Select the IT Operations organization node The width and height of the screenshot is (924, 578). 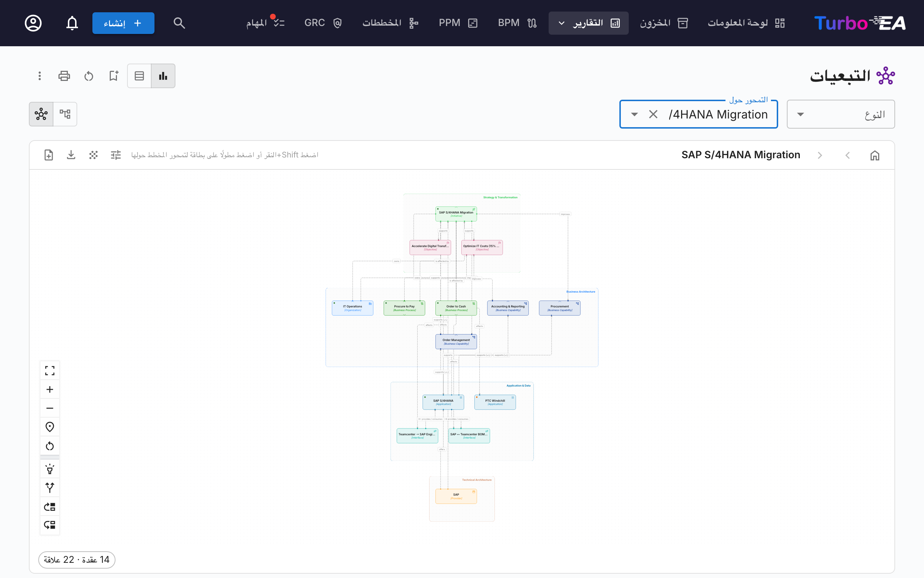pos(352,308)
